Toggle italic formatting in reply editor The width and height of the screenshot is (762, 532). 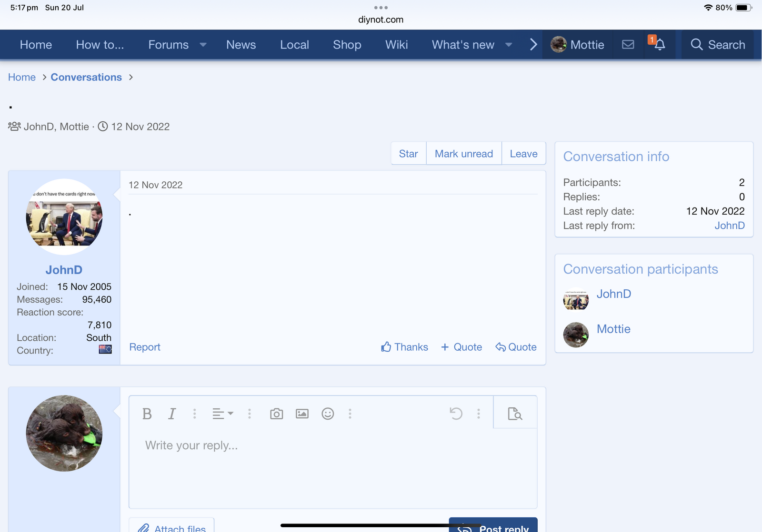click(172, 414)
